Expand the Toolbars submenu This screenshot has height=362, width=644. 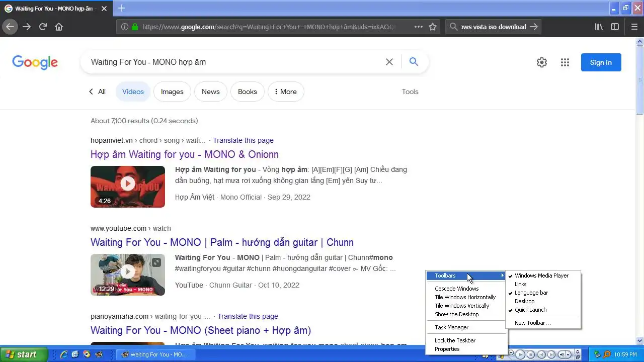coord(466,276)
